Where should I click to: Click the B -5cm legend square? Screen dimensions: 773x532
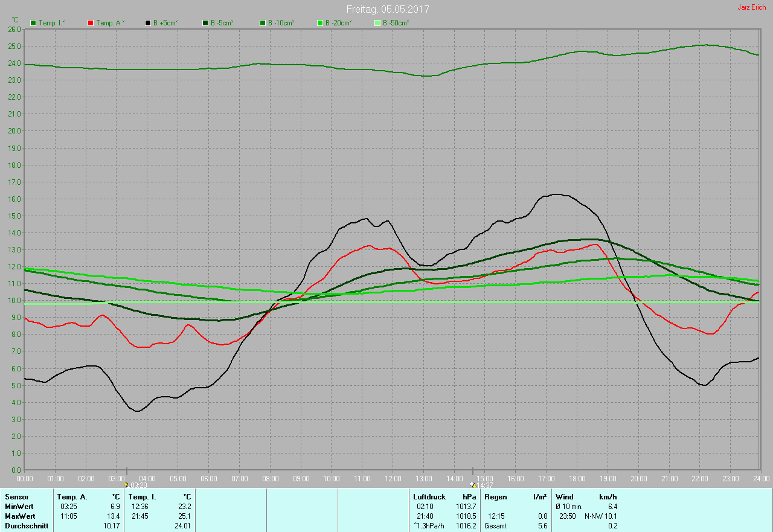pyautogui.click(x=205, y=23)
